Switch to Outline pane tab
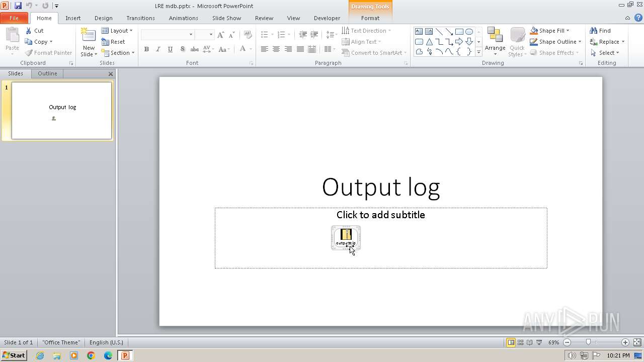The height and width of the screenshot is (362, 644). pyautogui.click(x=47, y=73)
